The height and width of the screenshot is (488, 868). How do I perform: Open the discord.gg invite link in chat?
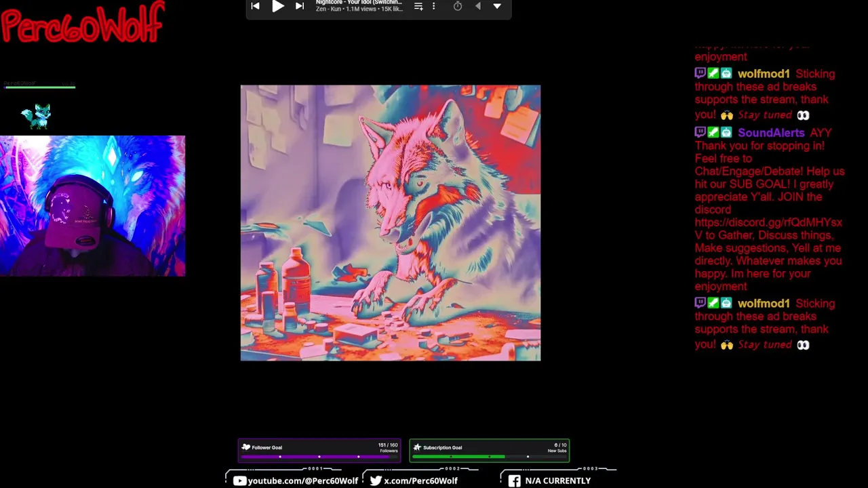point(768,228)
